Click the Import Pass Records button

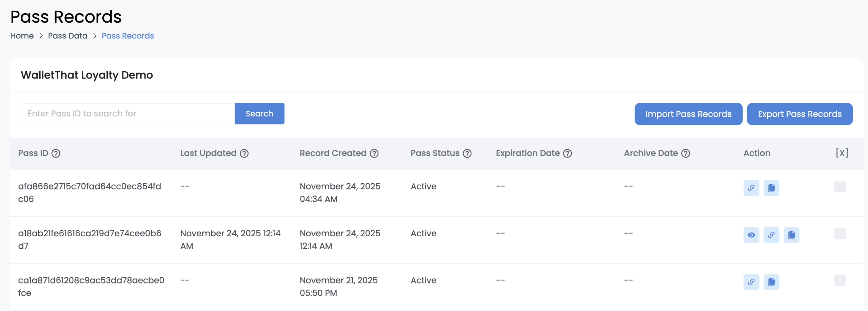pyautogui.click(x=688, y=114)
